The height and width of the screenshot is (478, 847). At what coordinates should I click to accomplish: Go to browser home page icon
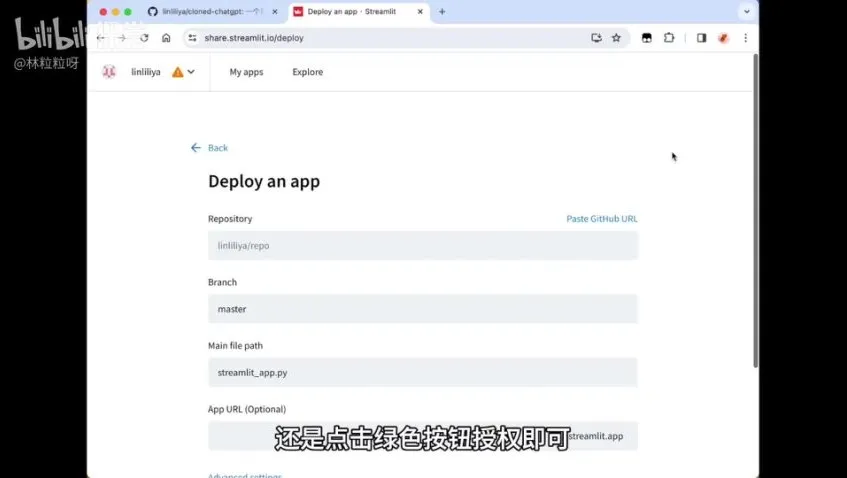click(x=166, y=38)
